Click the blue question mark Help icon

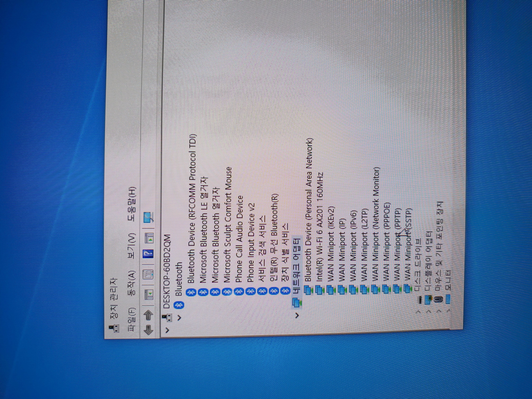(x=148, y=254)
